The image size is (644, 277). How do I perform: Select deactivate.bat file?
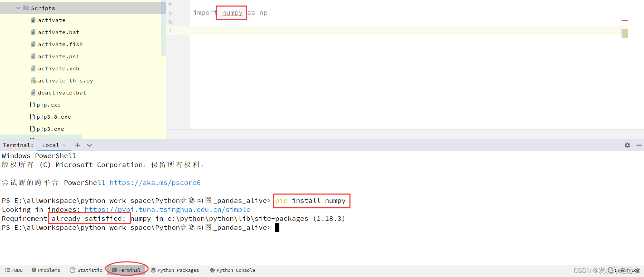[x=62, y=93]
